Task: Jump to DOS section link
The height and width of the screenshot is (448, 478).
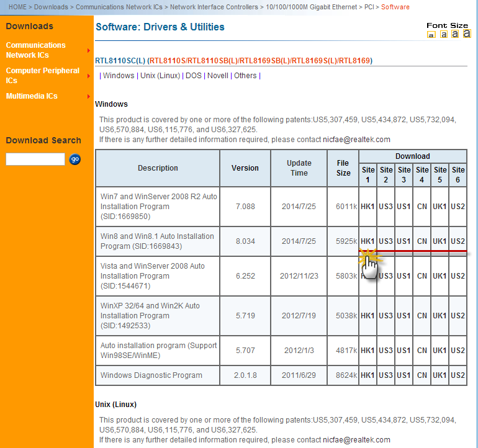Action: 194,76
